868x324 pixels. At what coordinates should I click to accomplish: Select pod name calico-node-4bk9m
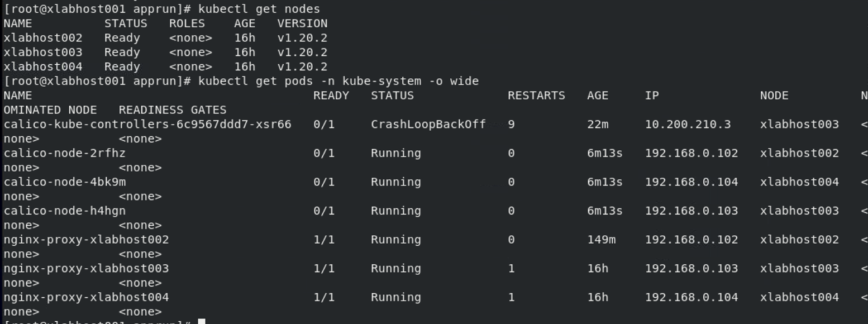(x=64, y=182)
